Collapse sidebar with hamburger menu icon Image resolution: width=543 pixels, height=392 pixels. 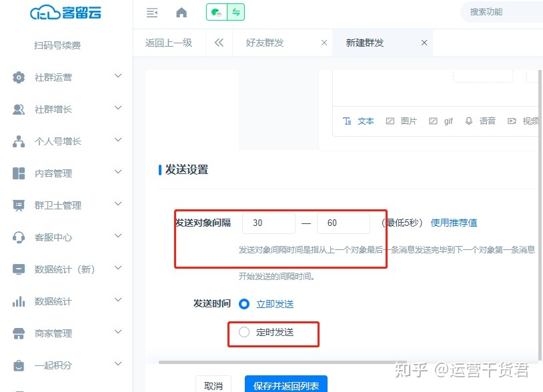pos(152,13)
